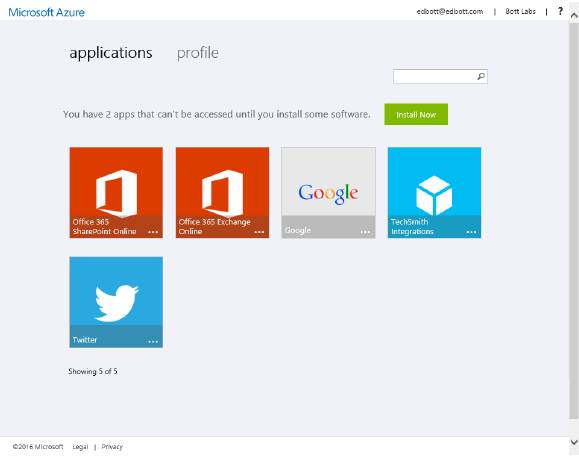Click the scrollbar down arrow
Screen dimensions: 579x459
[x=574, y=442]
